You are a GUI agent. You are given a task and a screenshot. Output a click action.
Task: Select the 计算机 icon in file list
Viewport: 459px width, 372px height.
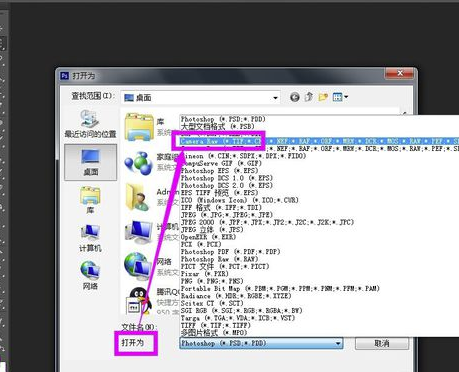tap(139, 232)
